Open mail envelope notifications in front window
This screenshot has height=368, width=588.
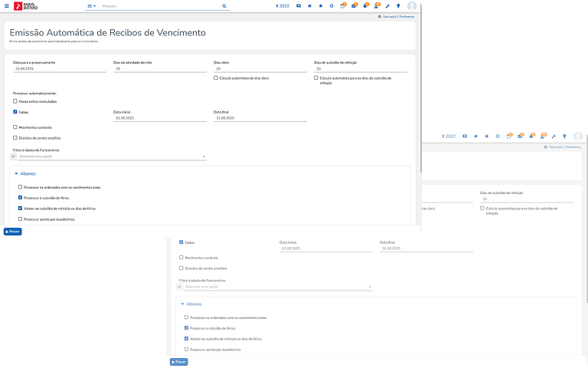[x=354, y=5]
